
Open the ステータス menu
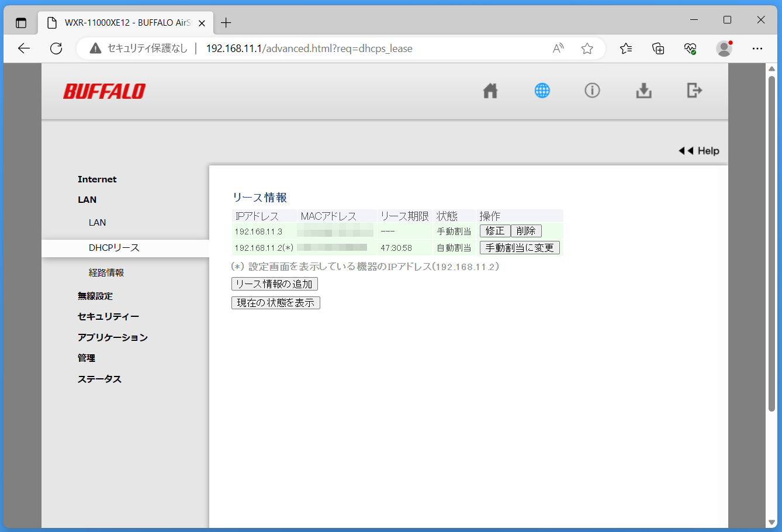[x=100, y=379]
